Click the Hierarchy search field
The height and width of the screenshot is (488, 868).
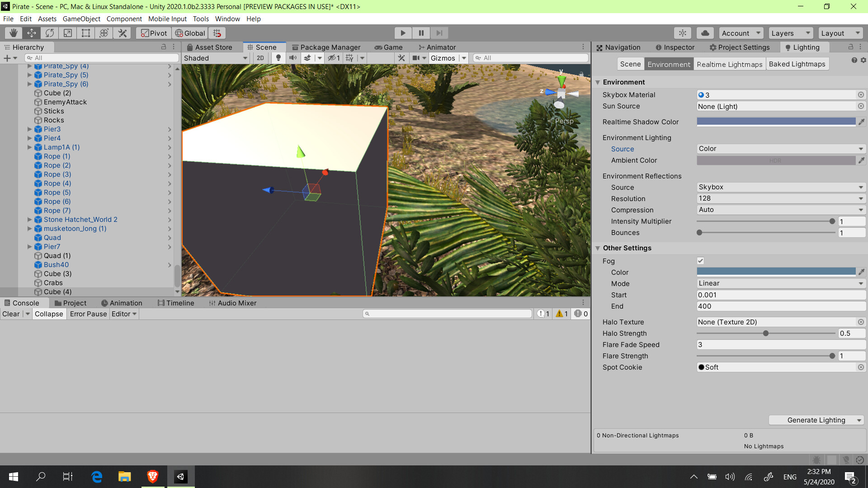pyautogui.click(x=102, y=57)
